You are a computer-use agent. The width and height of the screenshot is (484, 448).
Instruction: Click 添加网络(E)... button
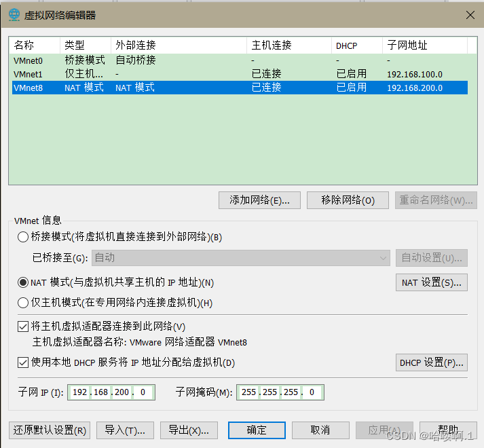point(259,200)
